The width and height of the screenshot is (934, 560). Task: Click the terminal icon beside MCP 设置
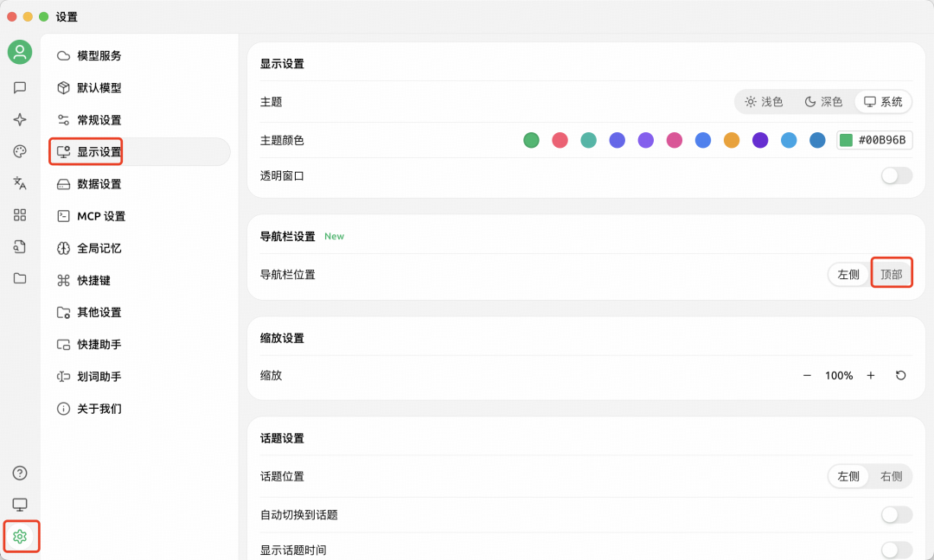tap(63, 216)
